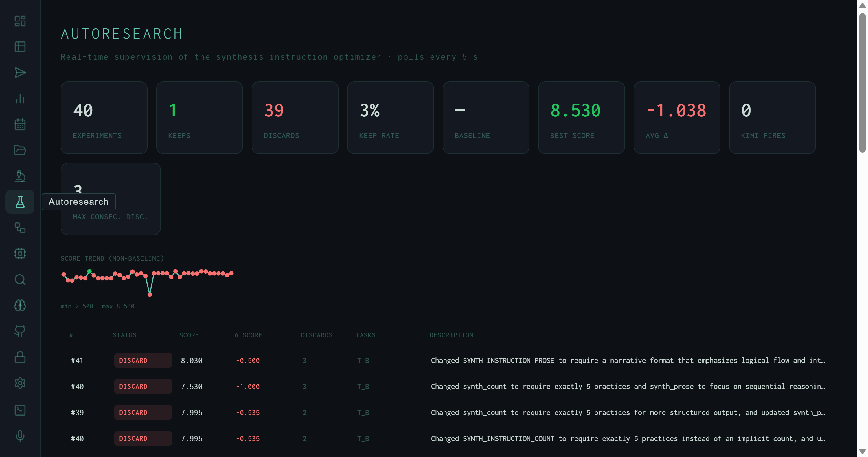
Task: Open the brain icon in sidebar
Action: click(x=20, y=305)
